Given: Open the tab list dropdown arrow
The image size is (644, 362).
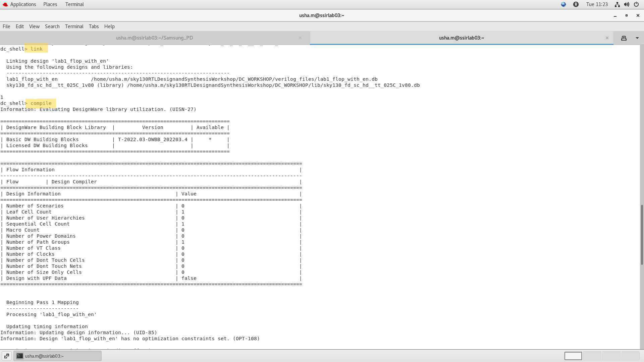Looking at the screenshot, I should pyautogui.click(x=637, y=38).
